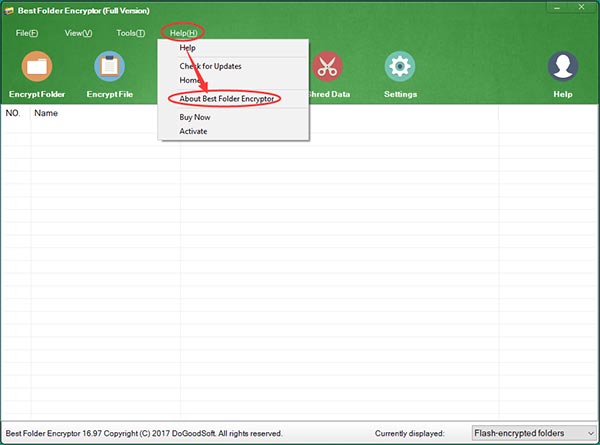Choose About Best Folder Encryptor
The width and height of the screenshot is (600, 445).
click(x=233, y=99)
